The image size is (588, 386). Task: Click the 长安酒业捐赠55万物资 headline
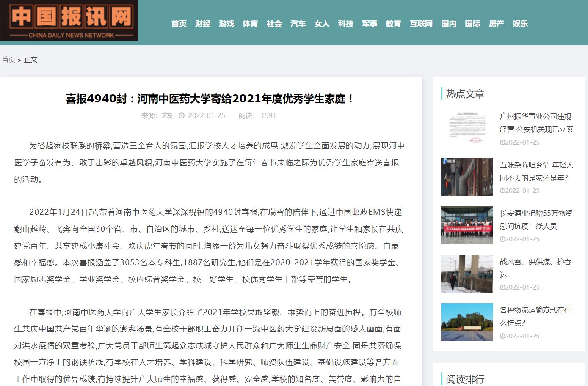click(536, 219)
